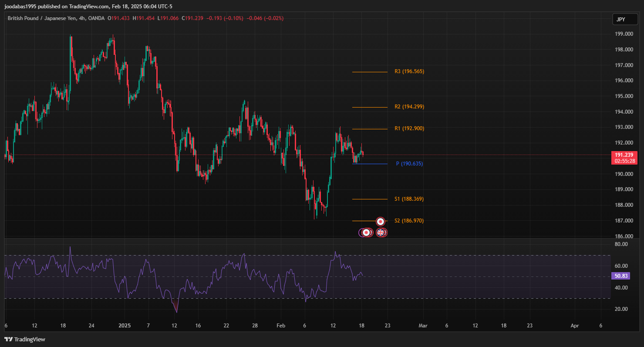Select the R2 (194.299) resistance label

409,107
